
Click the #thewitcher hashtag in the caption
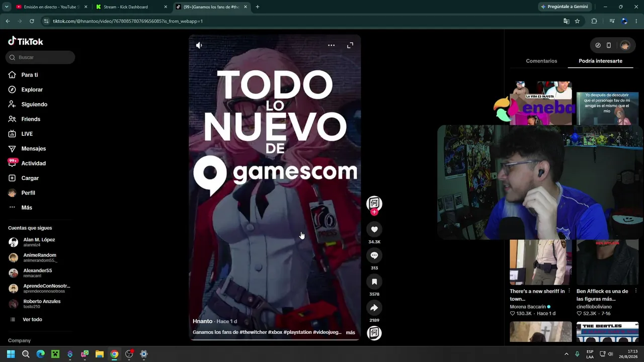[x=253, y=332]
